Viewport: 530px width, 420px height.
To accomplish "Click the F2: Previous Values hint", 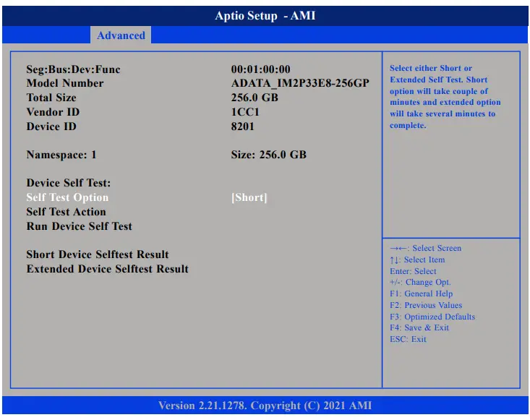I will tap(426, 305).
